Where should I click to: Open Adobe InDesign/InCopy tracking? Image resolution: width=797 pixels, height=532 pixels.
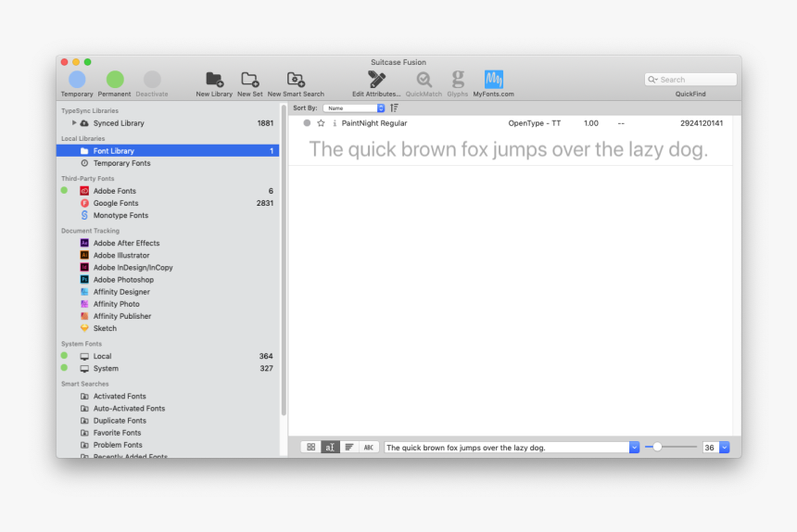[x=133, y=267]
